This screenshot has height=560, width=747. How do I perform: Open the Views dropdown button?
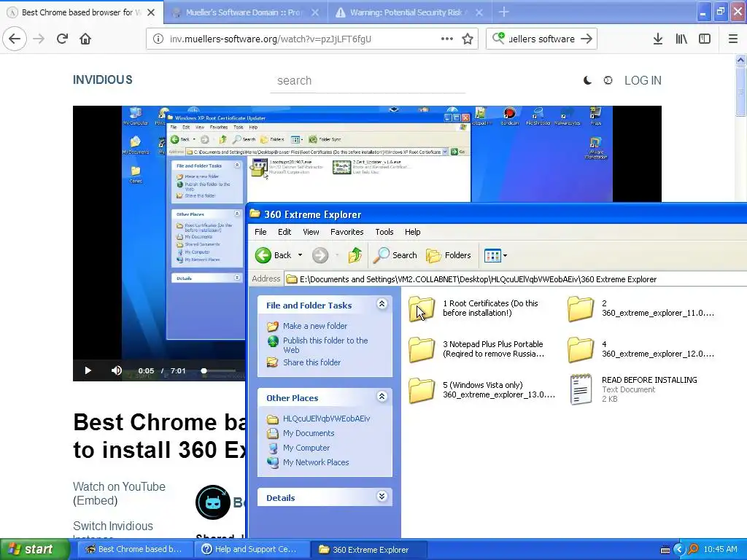[x=495, y=255]
